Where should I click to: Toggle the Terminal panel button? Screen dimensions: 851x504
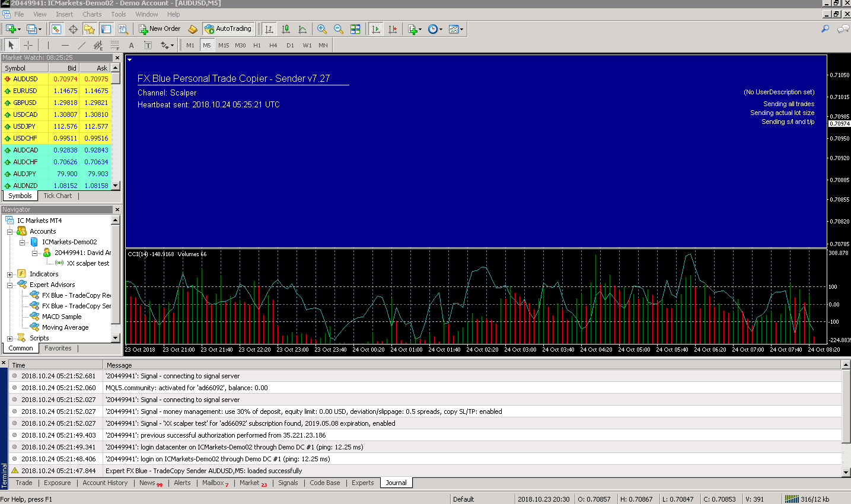[106, 28]
